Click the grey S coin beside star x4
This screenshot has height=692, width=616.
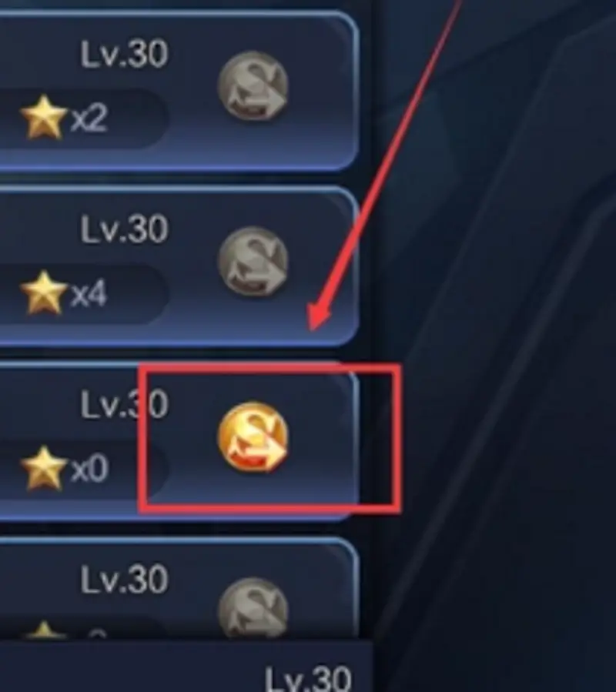tap(253, 261)
